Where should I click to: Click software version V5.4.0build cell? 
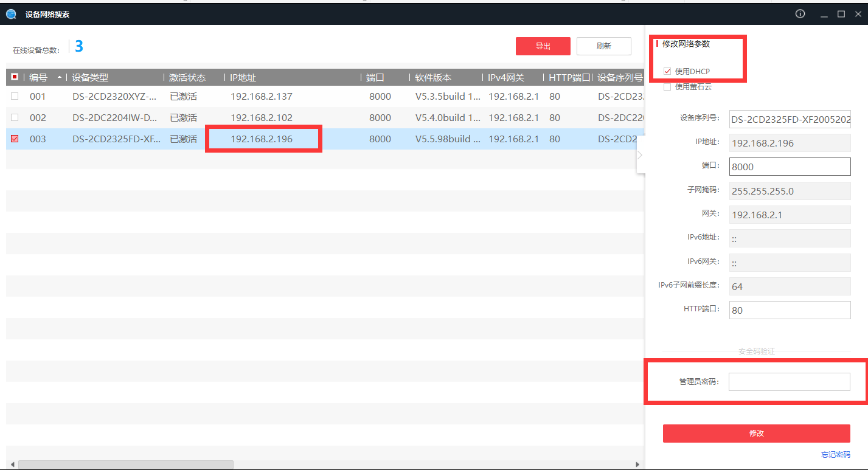coord(448,117)
